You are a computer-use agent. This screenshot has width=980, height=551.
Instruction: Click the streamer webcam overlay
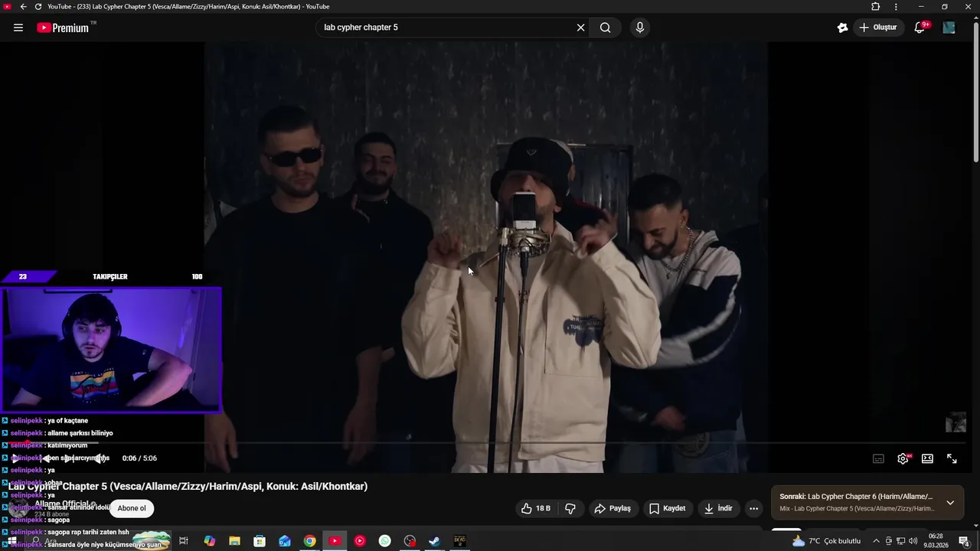(x=111, y=350)
